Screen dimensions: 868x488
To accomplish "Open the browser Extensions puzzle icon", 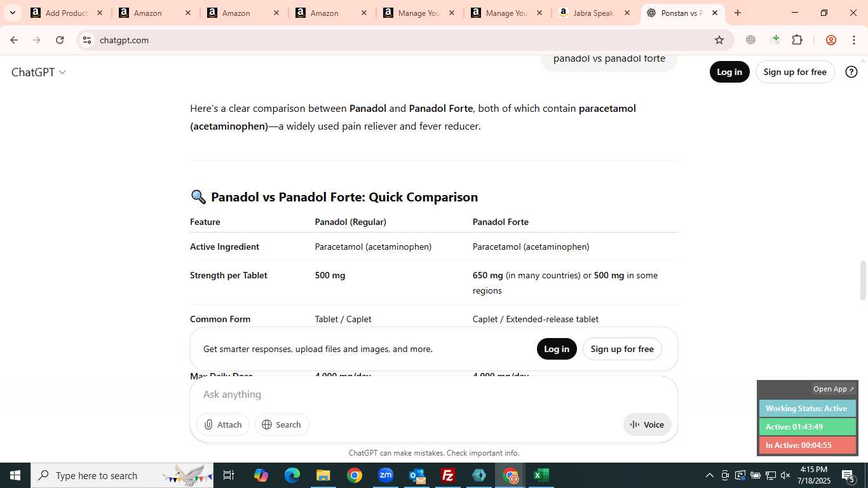I will (x=797, y=40).
